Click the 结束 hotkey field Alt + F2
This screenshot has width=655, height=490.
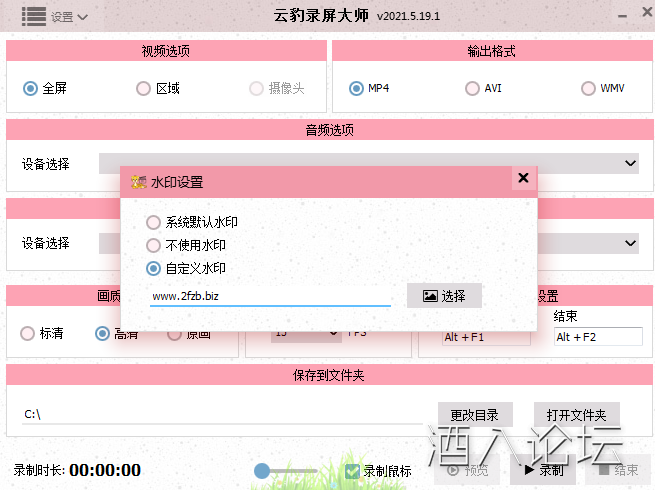point(597,337)
